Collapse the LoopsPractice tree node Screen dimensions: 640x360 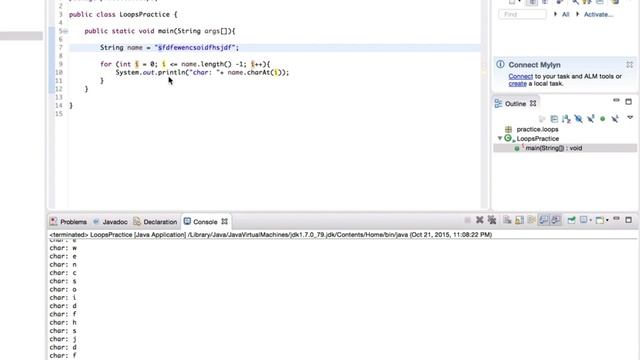500,138
